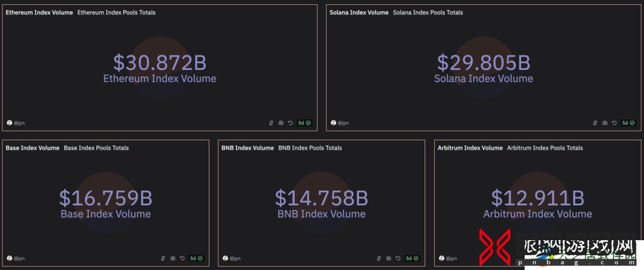Image resolution: width=644 pixels, height=270 pixels.
Task: Open the bold Arbitrum Index Volume panel title
Action: (470, 148)
